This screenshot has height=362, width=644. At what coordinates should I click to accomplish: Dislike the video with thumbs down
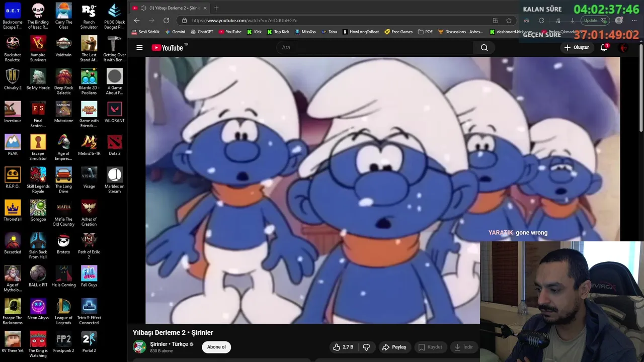366,347
